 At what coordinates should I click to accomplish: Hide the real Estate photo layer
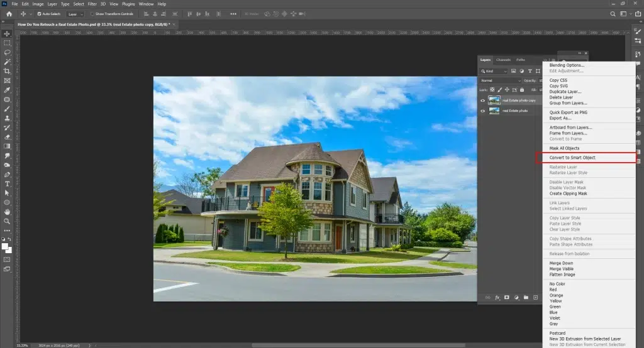[x=482, y=111]
